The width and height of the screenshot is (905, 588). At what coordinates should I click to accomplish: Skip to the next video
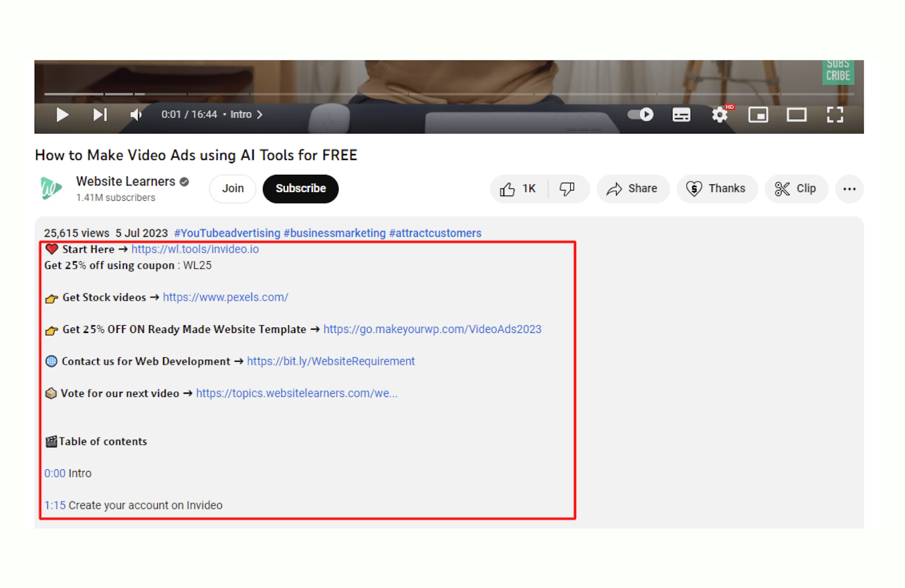pos(100,115)
